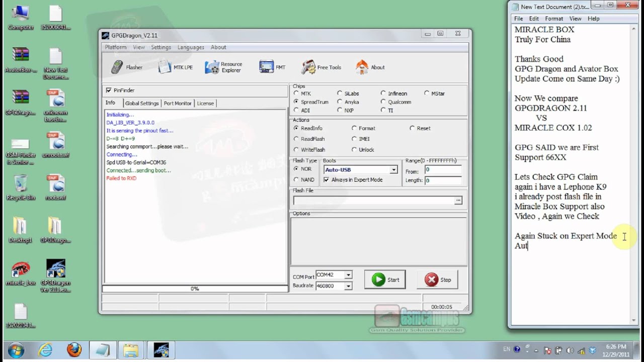644x362 pixels.
Task: Expand the Baudrate dropdown
Action: (x=348, y=286)
